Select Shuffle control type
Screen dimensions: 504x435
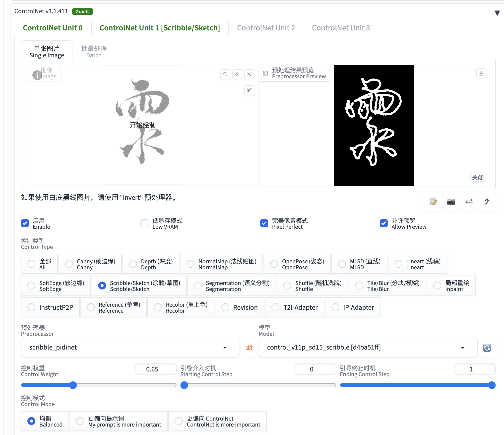(x=313, y=286)
